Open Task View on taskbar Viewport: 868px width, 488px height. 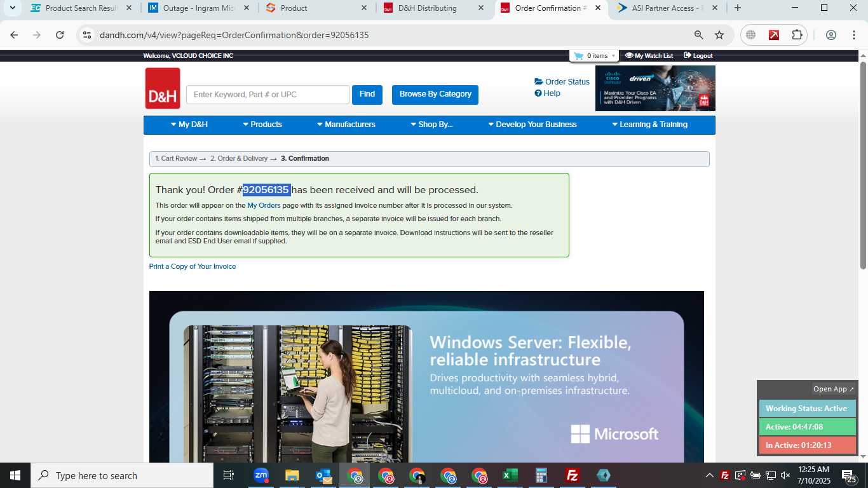(229, 475)
